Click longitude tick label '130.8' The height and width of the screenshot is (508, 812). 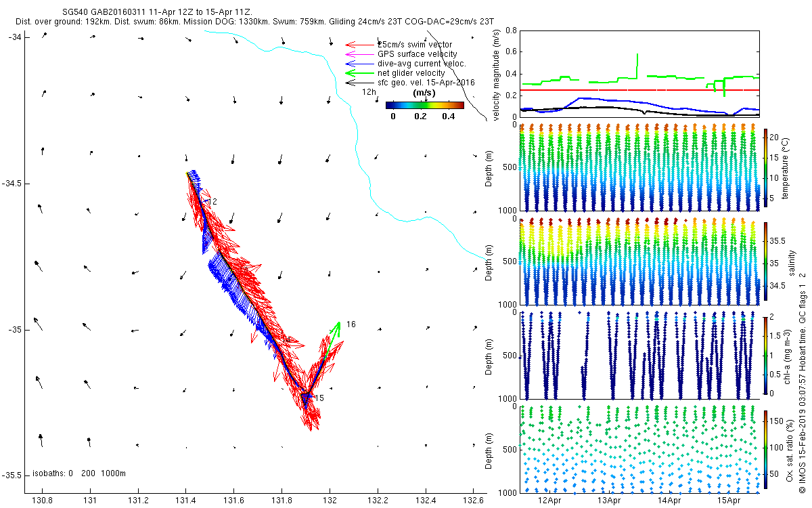[x=42, y=500]
